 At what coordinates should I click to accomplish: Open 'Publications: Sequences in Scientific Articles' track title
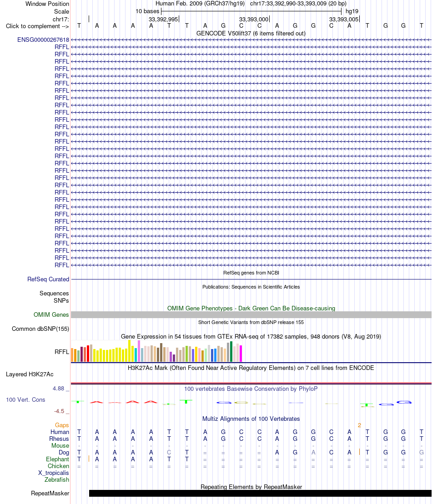coord(251,287)
